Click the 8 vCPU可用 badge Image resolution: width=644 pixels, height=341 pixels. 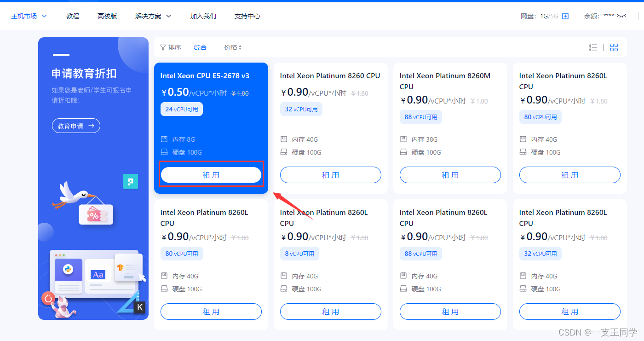(299, 254)
